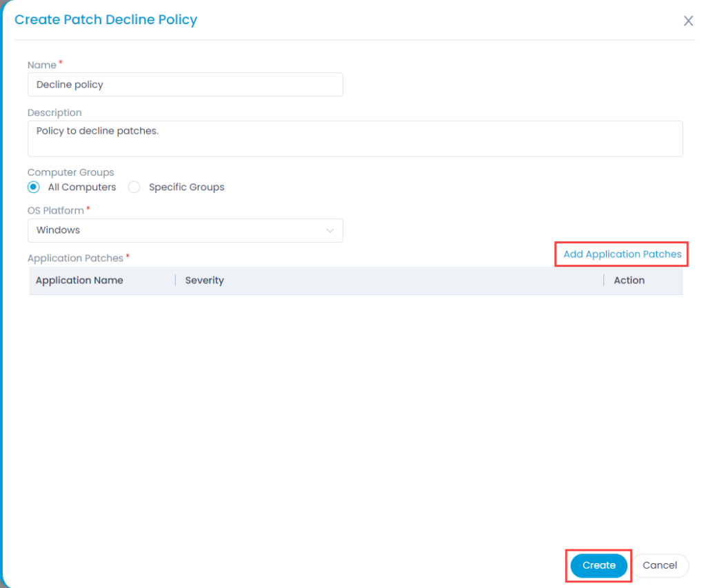The image size is (706, 588).
Task: Click the Action column header
Action: tap(629, 281)
